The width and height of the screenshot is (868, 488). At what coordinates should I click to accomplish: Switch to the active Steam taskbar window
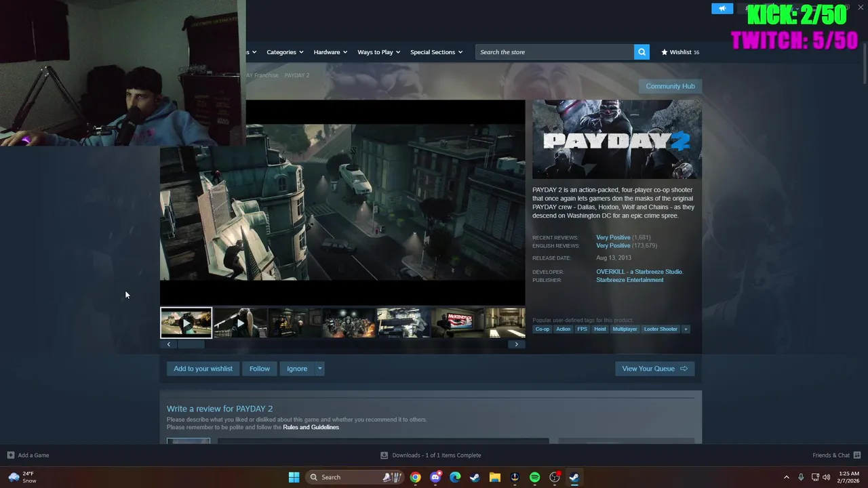pyautogui.click(x=574, y=477)
